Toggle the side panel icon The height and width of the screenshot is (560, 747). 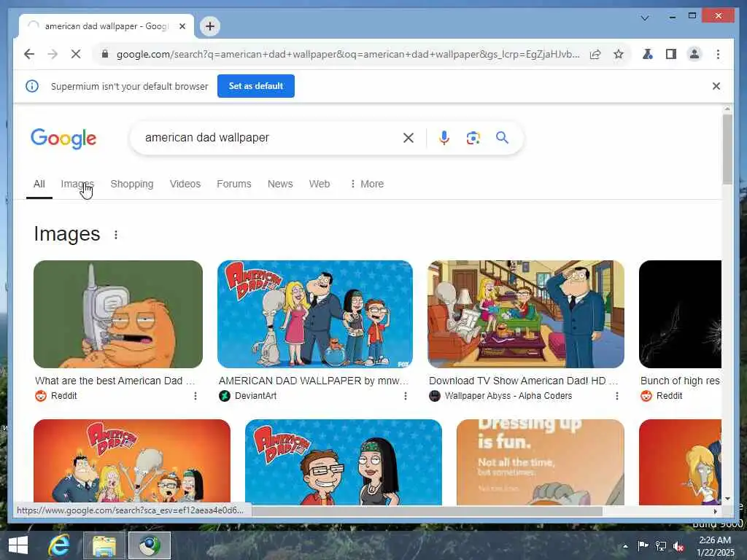[671, 54]
